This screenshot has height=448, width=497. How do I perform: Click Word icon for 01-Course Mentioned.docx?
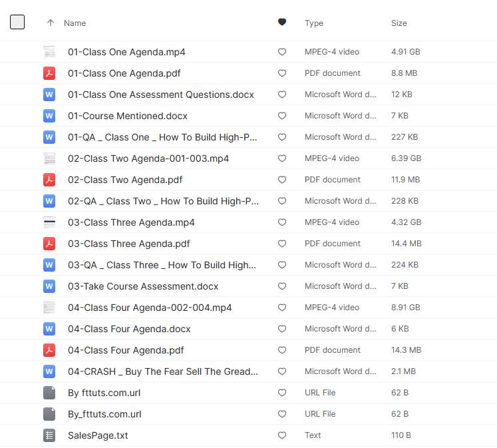[49, 116]
